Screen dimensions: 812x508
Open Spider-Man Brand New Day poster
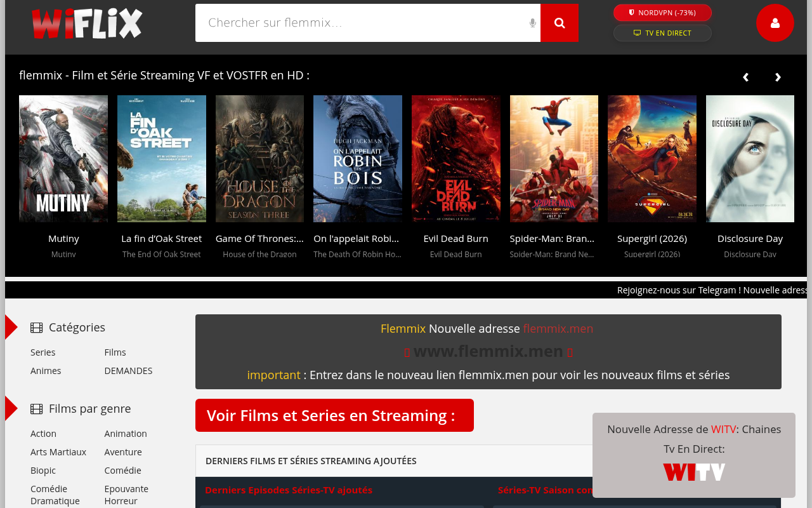pos(554,159)
